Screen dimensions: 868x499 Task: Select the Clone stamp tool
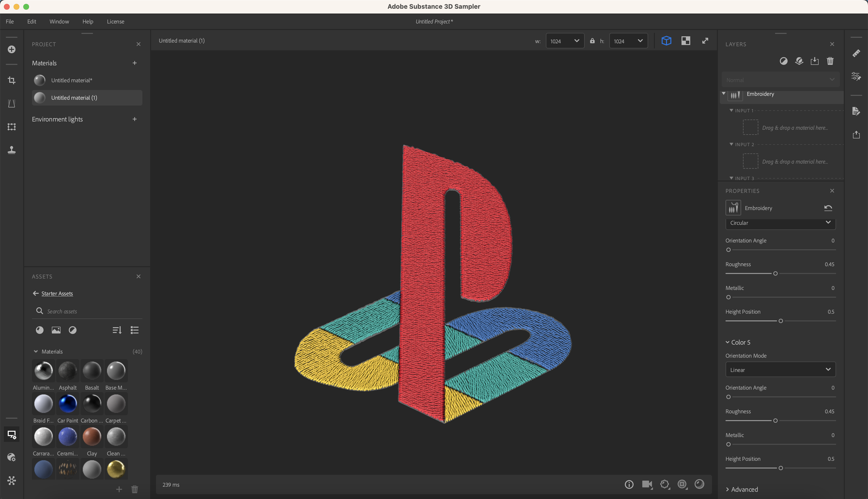point(12,150)
